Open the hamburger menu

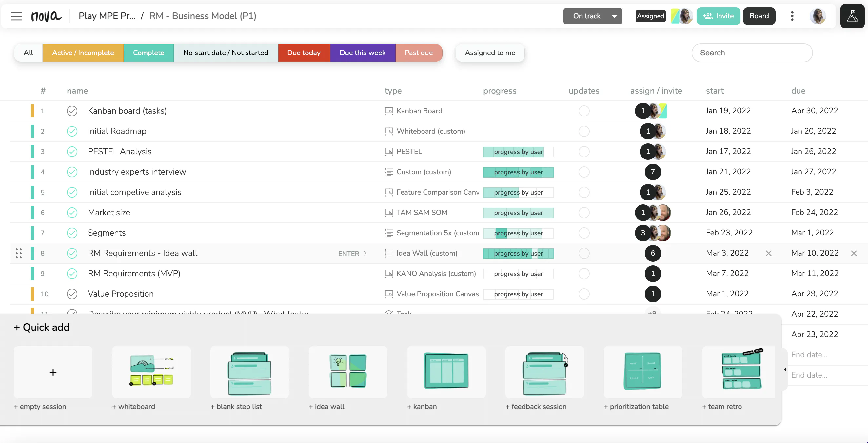click(16, 16)
